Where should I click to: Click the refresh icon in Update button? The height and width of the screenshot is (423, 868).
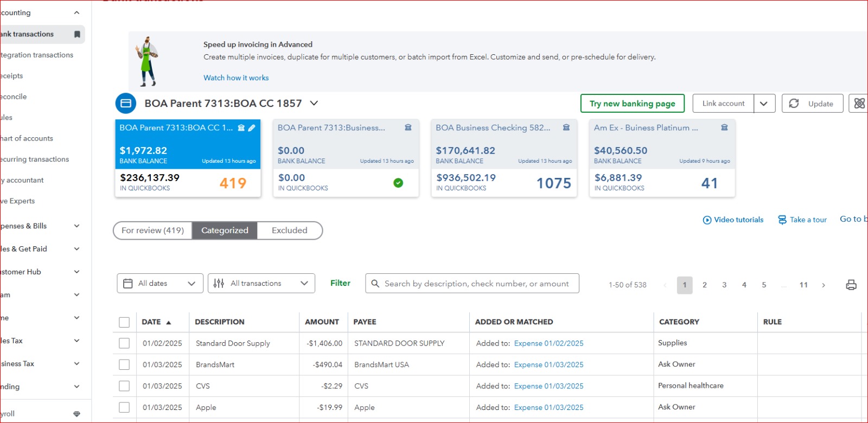(x=794, y=104)
